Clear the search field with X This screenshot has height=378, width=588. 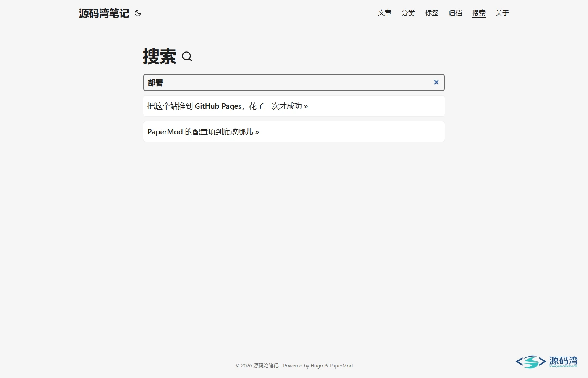pos(436,82)
